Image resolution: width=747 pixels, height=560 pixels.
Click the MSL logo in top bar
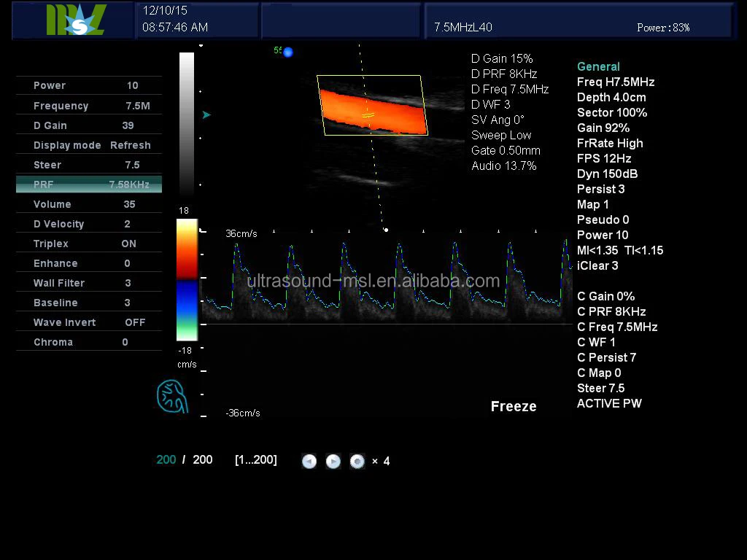tap(75, 20)
